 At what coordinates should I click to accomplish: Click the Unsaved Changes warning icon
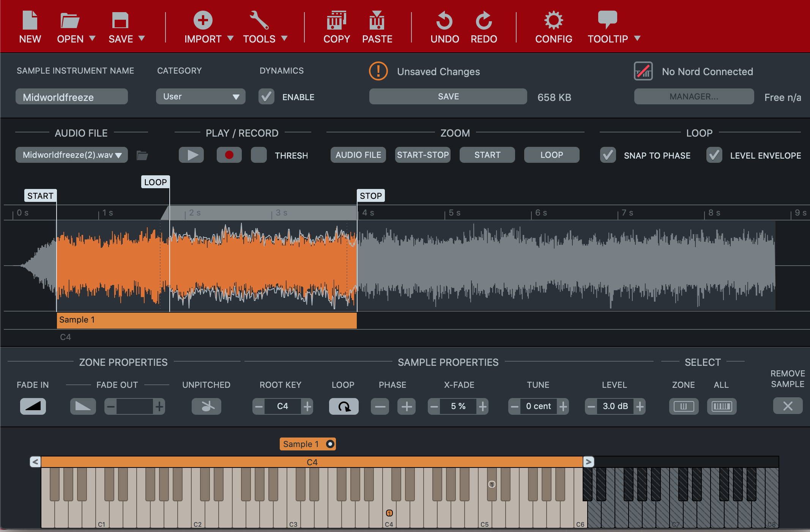(x=378, y=71)
